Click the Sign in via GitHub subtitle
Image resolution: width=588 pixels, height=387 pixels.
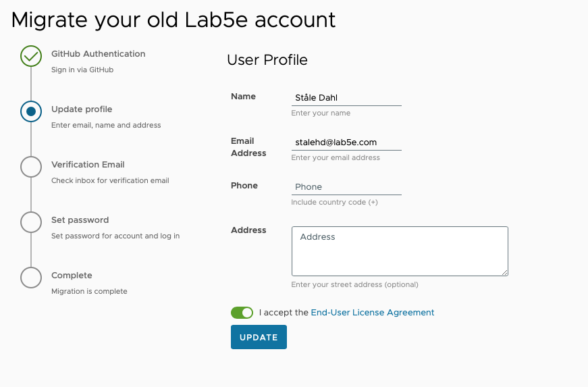(x=82, y=70)
